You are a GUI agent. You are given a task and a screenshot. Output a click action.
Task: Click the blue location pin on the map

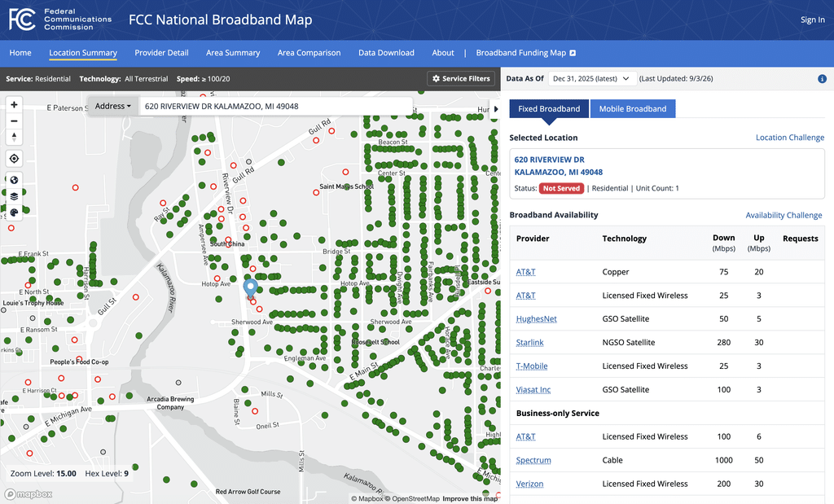[x=250, y=287]
